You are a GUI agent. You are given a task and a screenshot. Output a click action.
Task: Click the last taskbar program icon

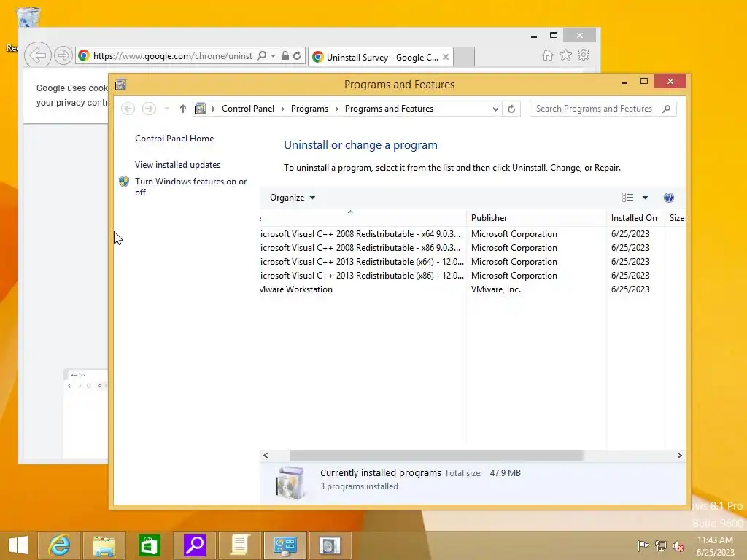point(330,545)
